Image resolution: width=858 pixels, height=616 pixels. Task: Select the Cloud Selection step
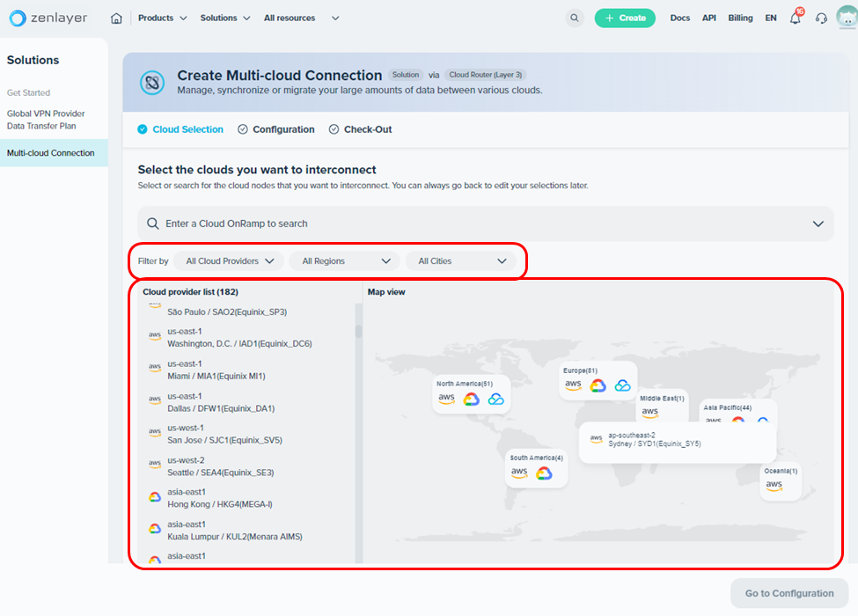click(180, 129)
